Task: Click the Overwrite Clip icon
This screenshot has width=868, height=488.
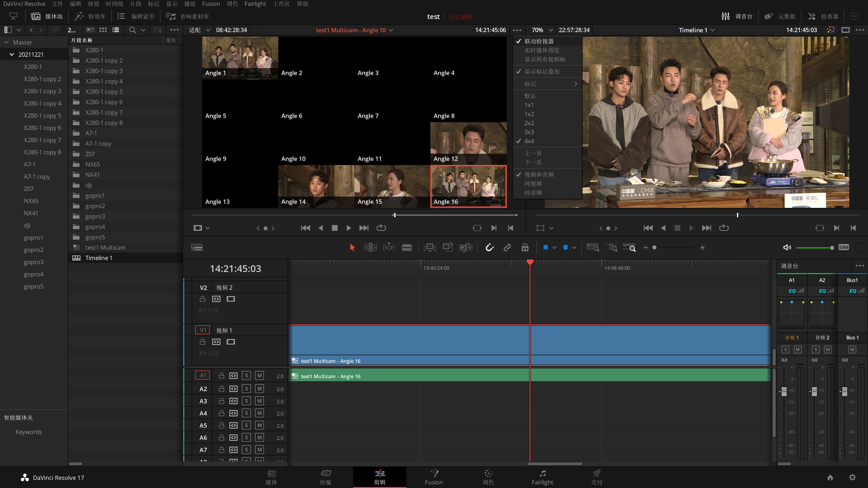Action: coord(448,248)
